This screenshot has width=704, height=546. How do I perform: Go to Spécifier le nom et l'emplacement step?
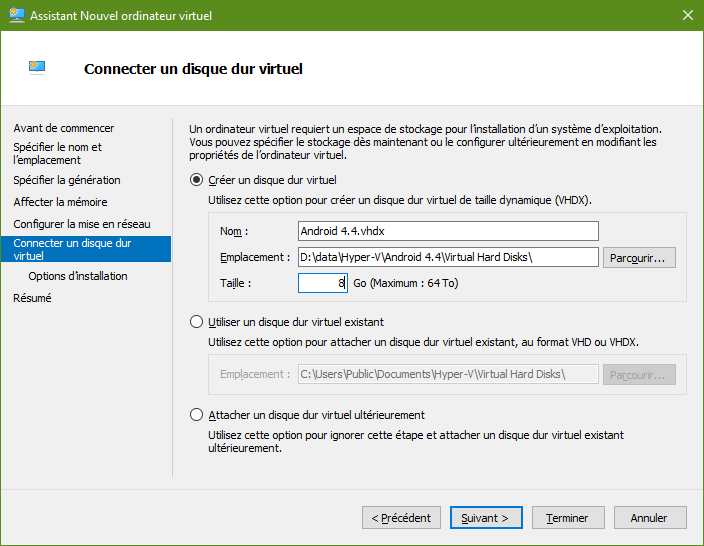pyautogui.click(x=57, y=154)
